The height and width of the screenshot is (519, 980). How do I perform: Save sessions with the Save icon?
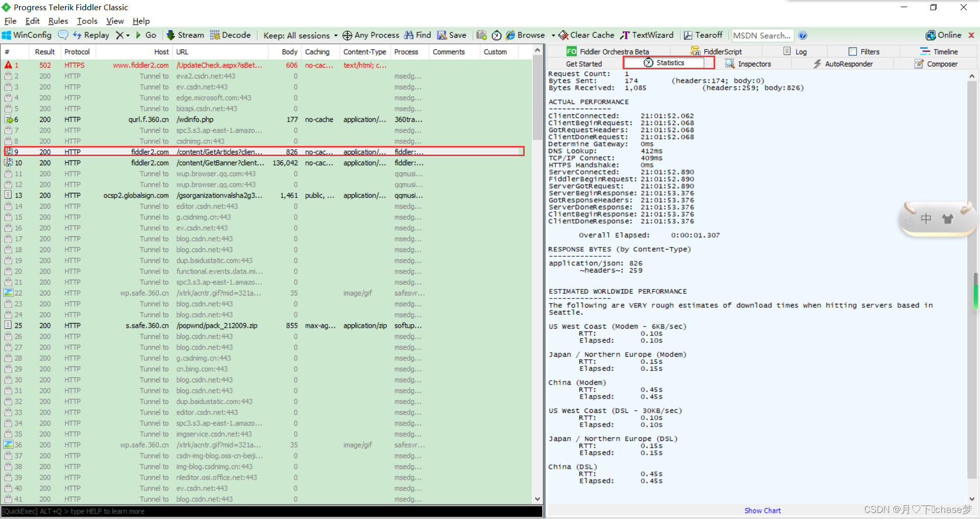pos(452,35)
